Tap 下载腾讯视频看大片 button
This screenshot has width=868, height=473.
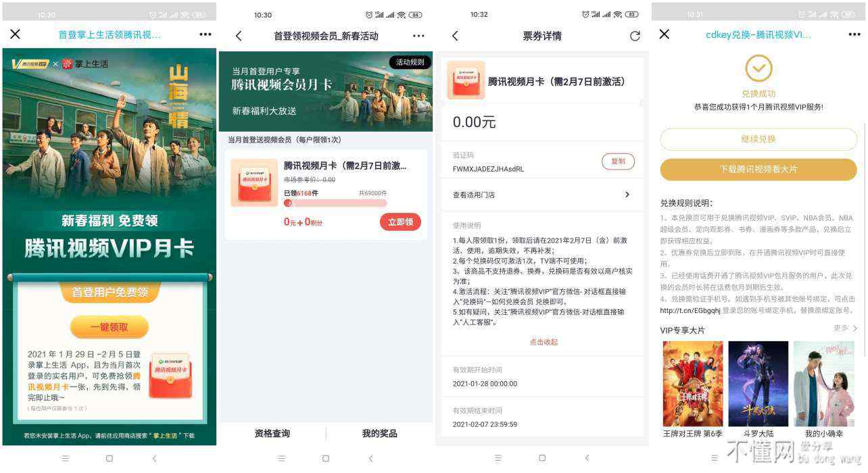(758, 170)
